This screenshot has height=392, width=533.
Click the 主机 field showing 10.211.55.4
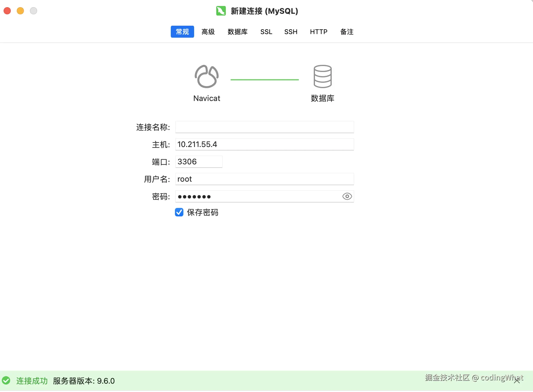tap(264, 144)
